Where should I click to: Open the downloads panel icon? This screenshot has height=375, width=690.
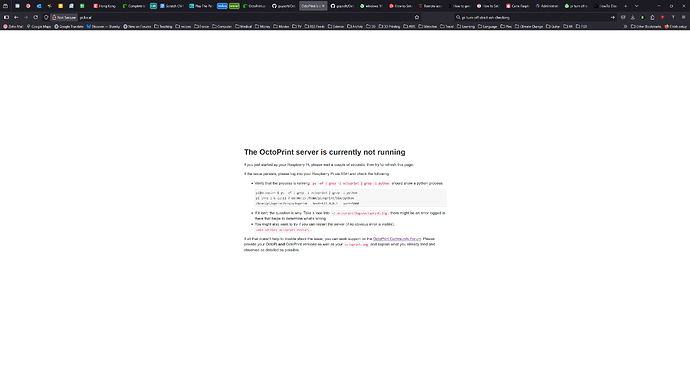tap(633, 17)
